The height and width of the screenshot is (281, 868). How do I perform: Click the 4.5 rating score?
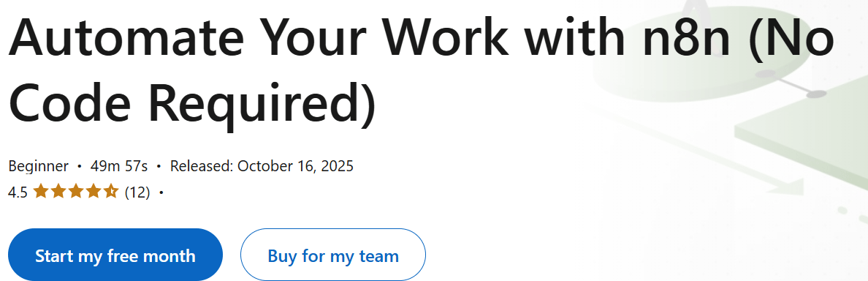[18, 192]
